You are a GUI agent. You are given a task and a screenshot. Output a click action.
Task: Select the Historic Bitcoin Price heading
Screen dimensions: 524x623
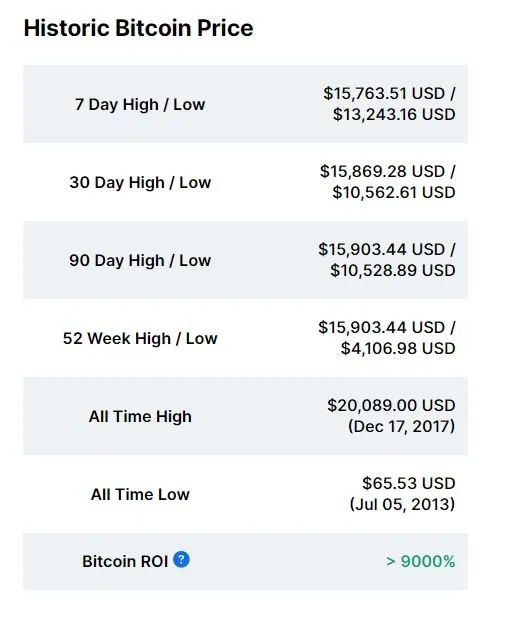(x=138, y=28)
